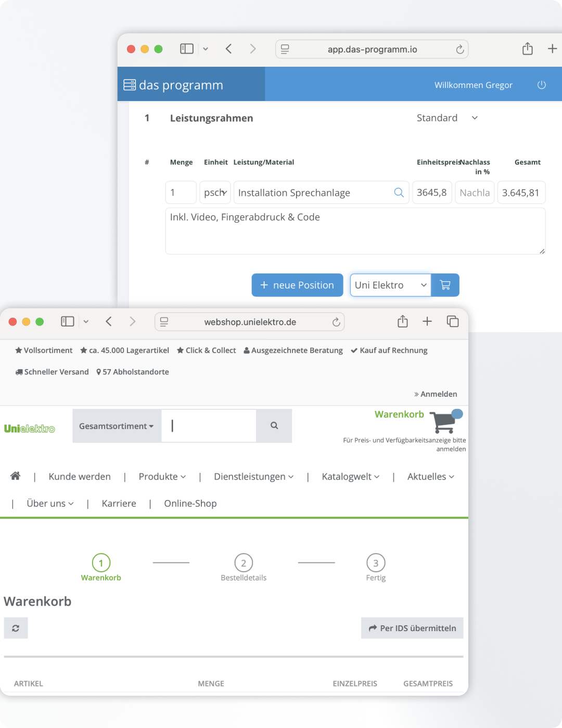
Task: Click the GESAMTPREIS column header
Action: [428, 684]
